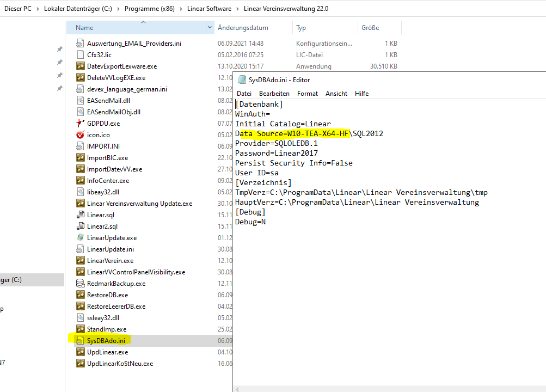Place cursor in the User ID=sa line
The height and width of the screenshot is (392, 546).
tap(257, 173)
